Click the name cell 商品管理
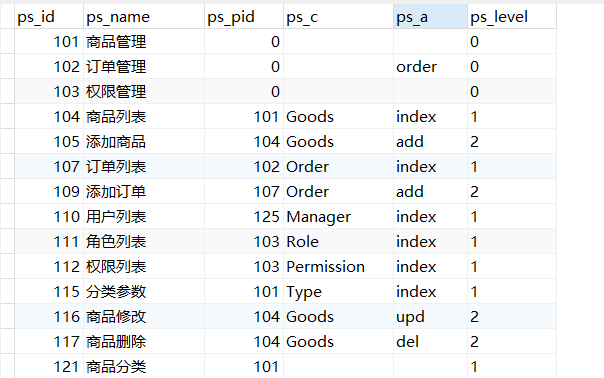Image resolution: width=604 pixels, height=378 pixels. tap(144, 42)
